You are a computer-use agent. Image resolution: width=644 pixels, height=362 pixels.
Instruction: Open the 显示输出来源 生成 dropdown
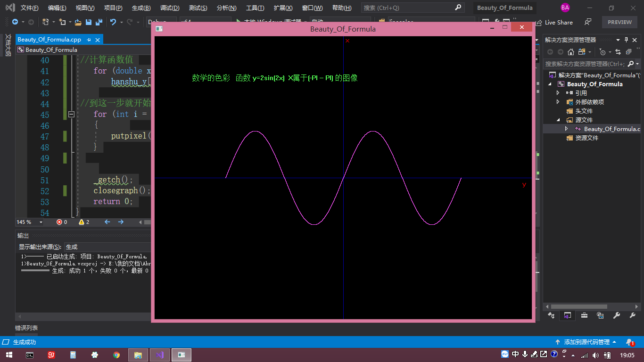coord(107,247)
